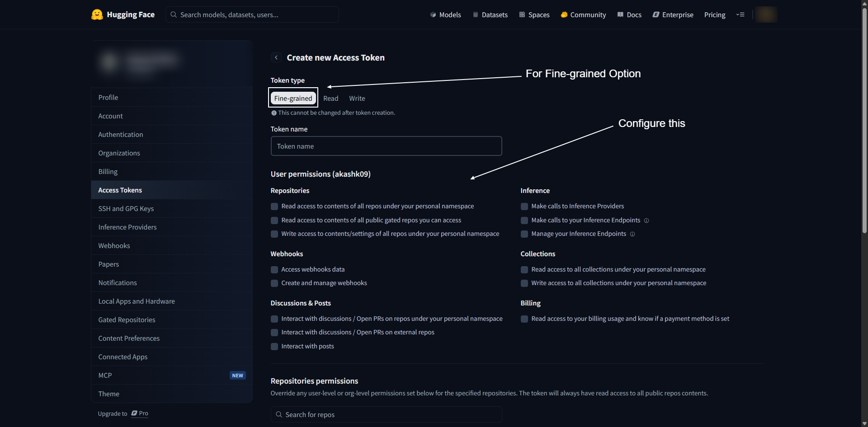Screen dimensions: 868x427
Task: Open SSH and GPG Keys settings
Action: point(172,208)
